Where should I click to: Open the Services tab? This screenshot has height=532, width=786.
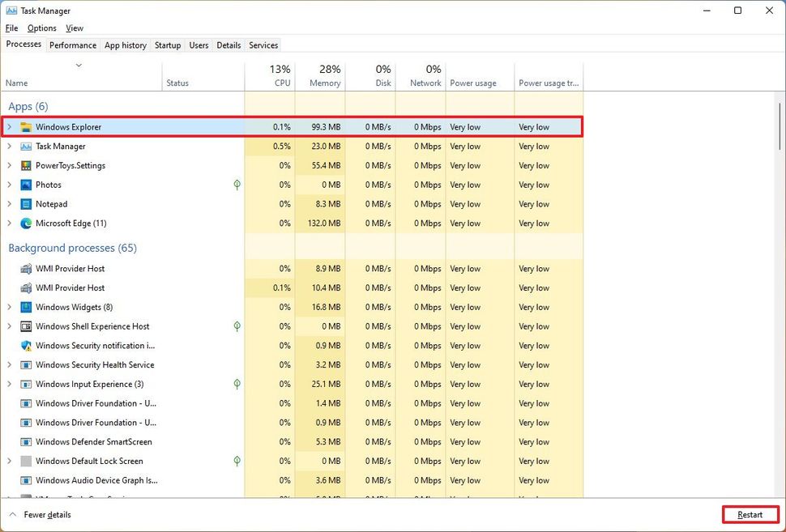(263, 45)
